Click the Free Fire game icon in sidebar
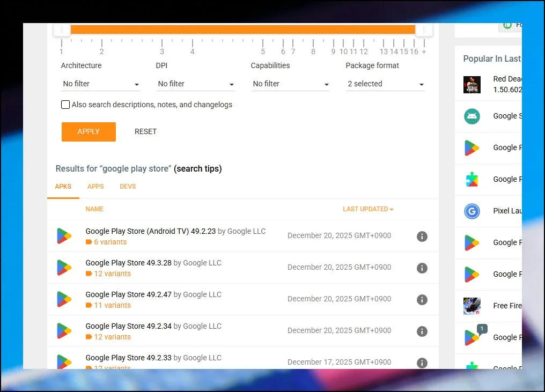 pos(472,306)
